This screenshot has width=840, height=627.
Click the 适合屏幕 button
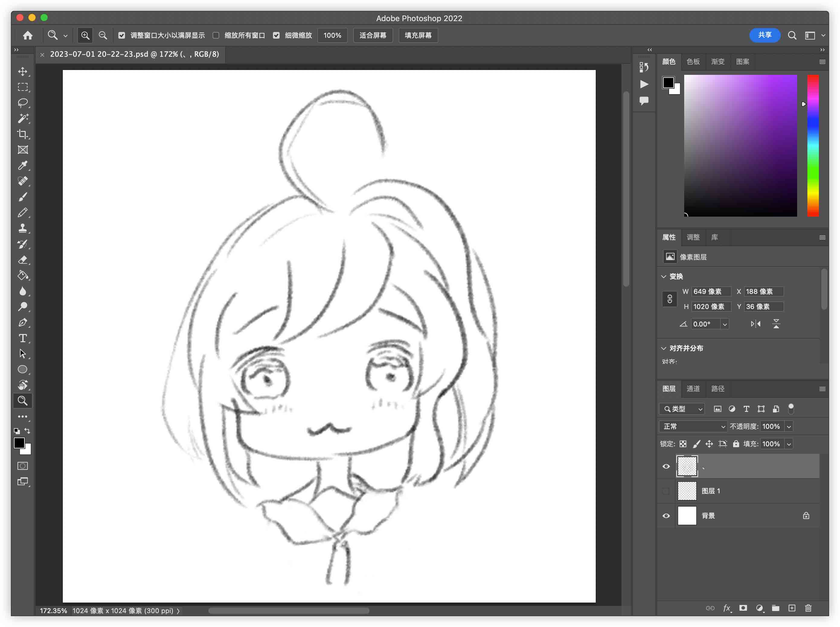pyautogui.click(x=373, y=35)
